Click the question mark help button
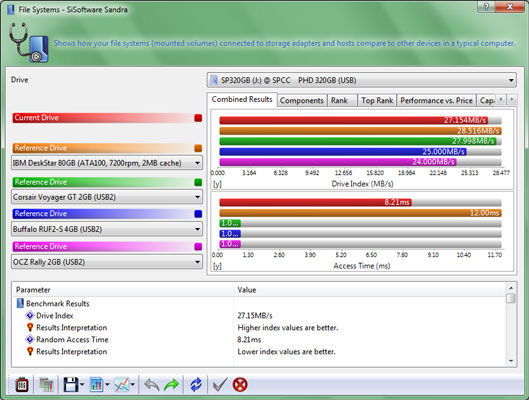 [x=487, y=7]
